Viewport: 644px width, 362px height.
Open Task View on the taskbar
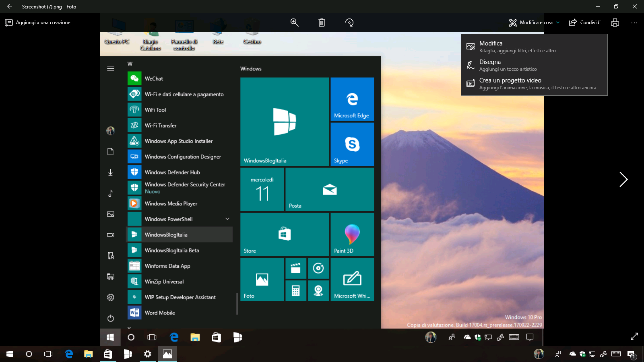(48, 354)
